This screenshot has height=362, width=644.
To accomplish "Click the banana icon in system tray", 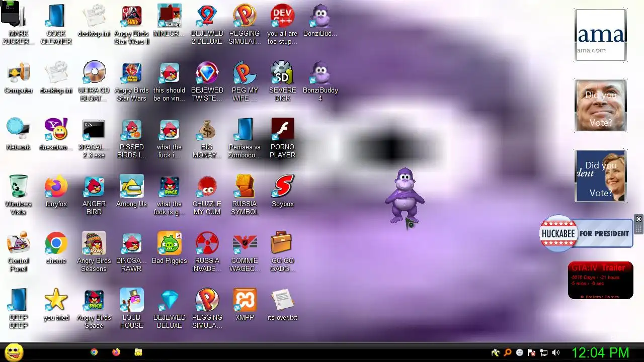I will point(496,352).
